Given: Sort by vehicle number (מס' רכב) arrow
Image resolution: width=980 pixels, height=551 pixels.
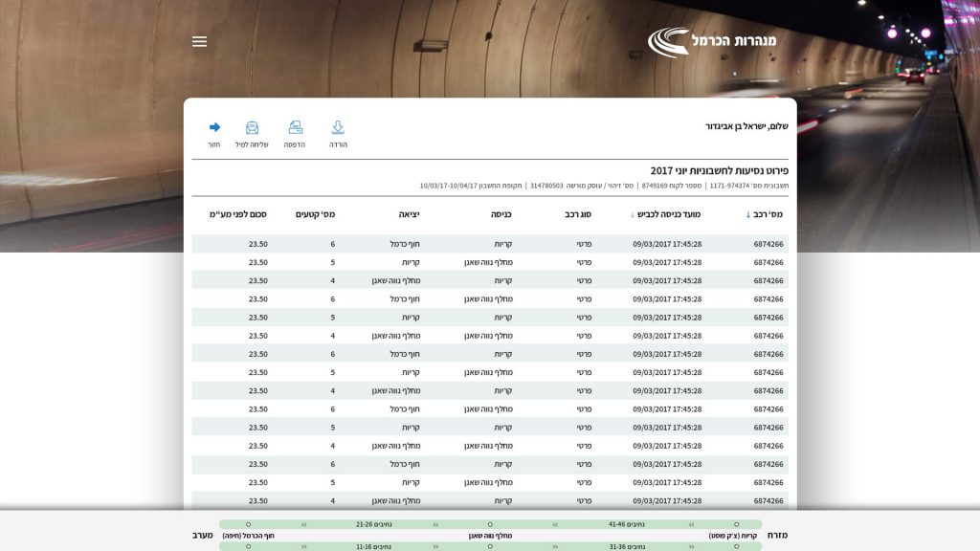Looking at the screenshot, I should (748, 215).
